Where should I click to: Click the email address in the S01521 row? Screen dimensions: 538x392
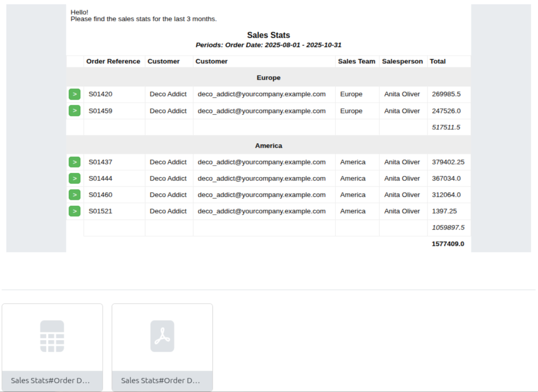point(261,211)
